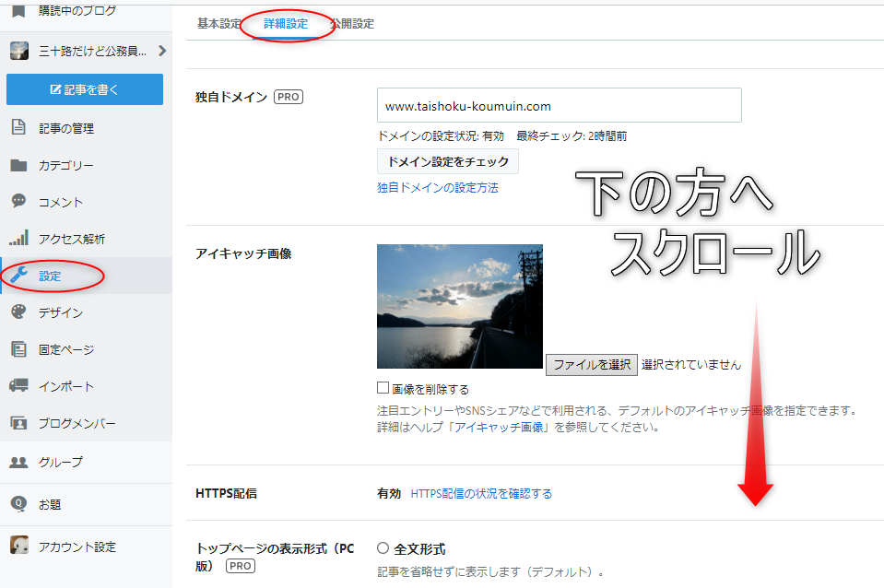Check the 画像を削除する checkbox
This screenshot has height=588, width=884.
coord(383,388)
